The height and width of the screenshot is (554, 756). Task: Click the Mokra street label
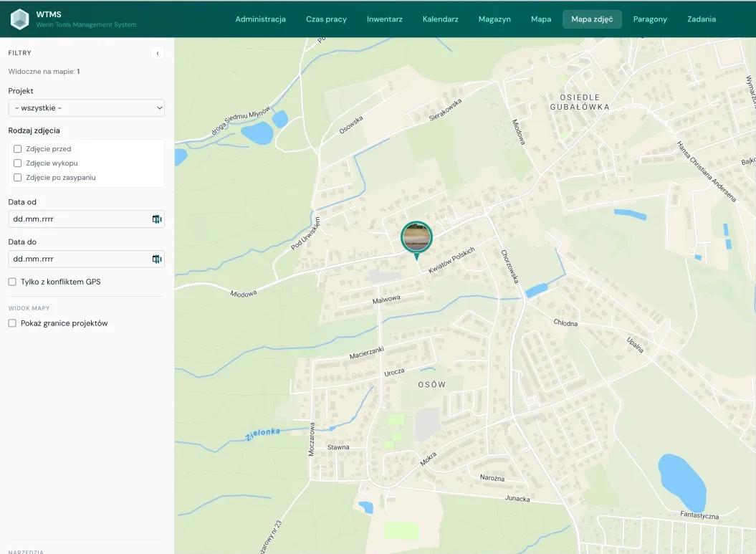[x=428, y=459]
